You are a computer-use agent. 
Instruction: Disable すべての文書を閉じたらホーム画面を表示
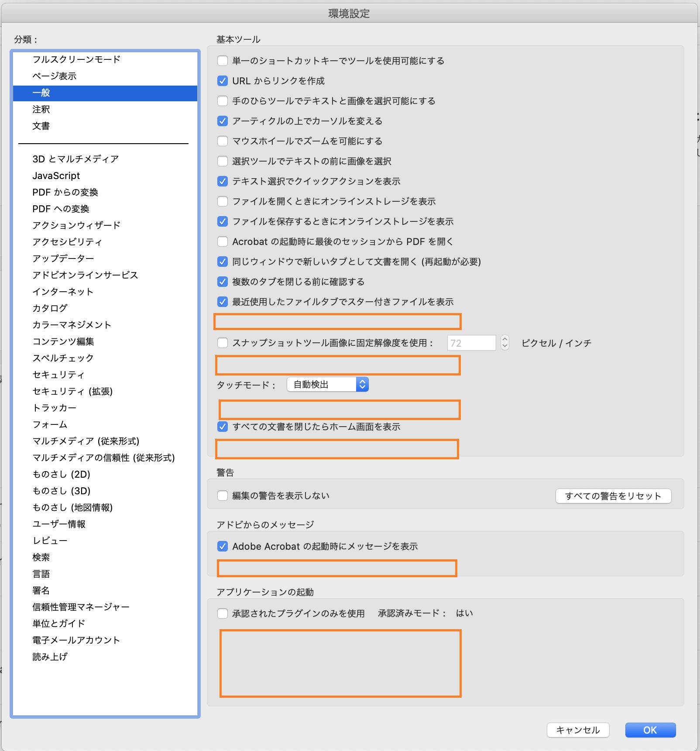222,427
